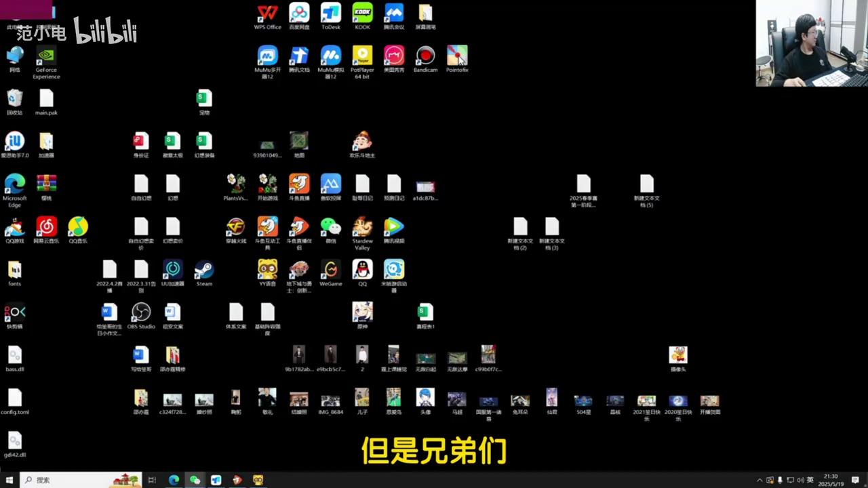
Task: Open OBS Studio from the desktop
Action: click(x=141, y=312)
